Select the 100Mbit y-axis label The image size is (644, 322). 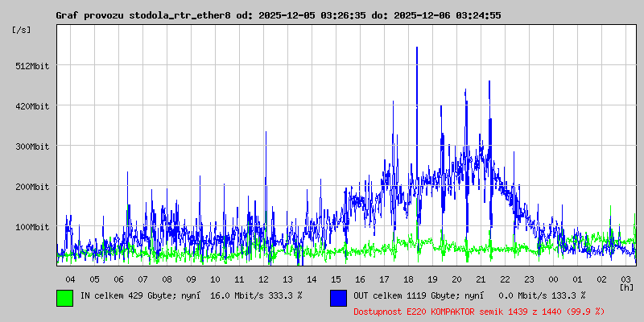pyautogui.click(x=32, y=227)
